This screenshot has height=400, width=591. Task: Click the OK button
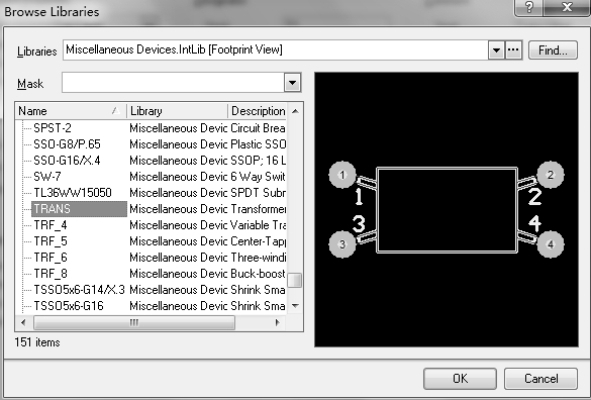click(x=460, y=379)
